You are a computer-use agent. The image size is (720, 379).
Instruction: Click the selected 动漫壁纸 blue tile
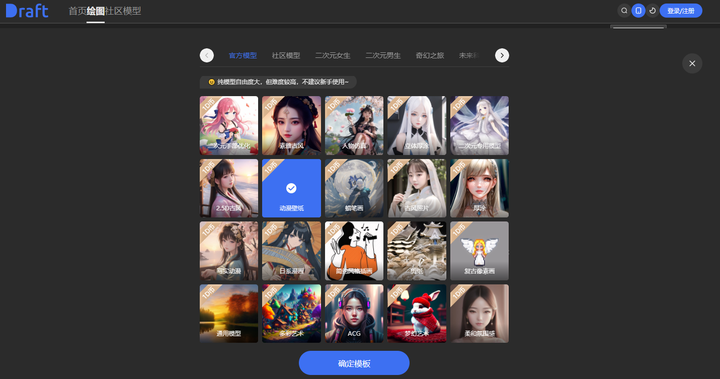[x=292, y=188]
